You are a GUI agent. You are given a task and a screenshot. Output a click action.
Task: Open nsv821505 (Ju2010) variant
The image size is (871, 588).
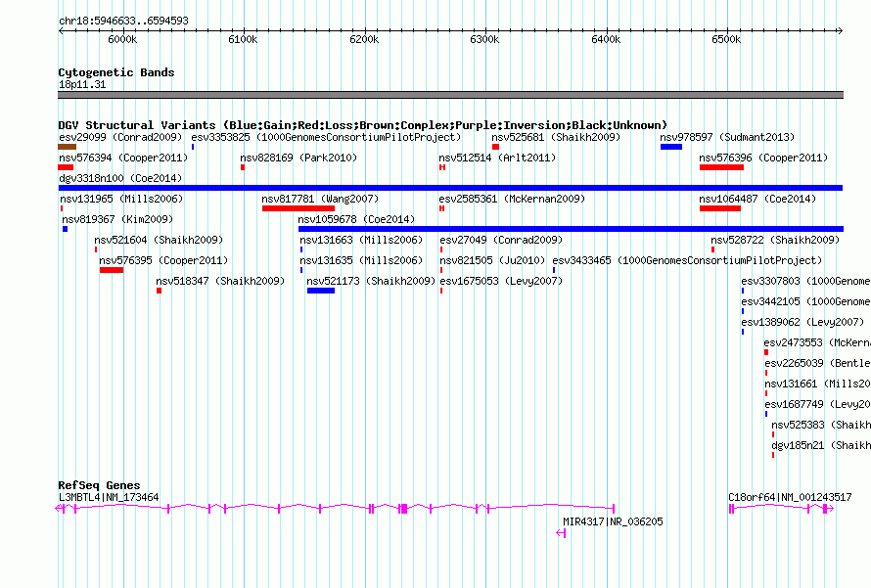pyautogui.click(x=492, y=260)
